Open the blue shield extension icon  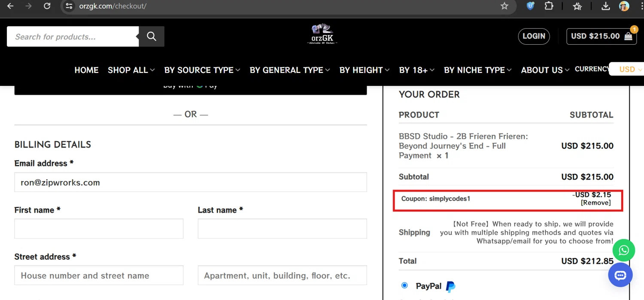click(530, 6)
